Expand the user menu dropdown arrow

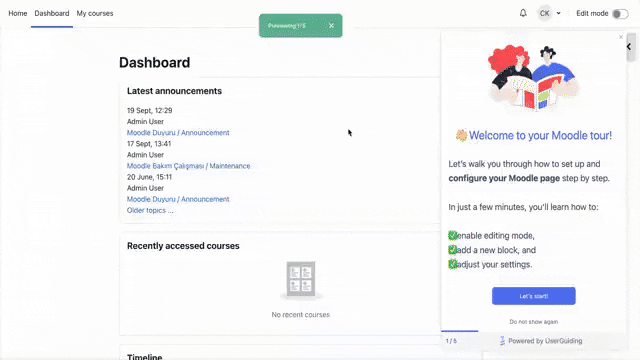[x=558, y=13]
